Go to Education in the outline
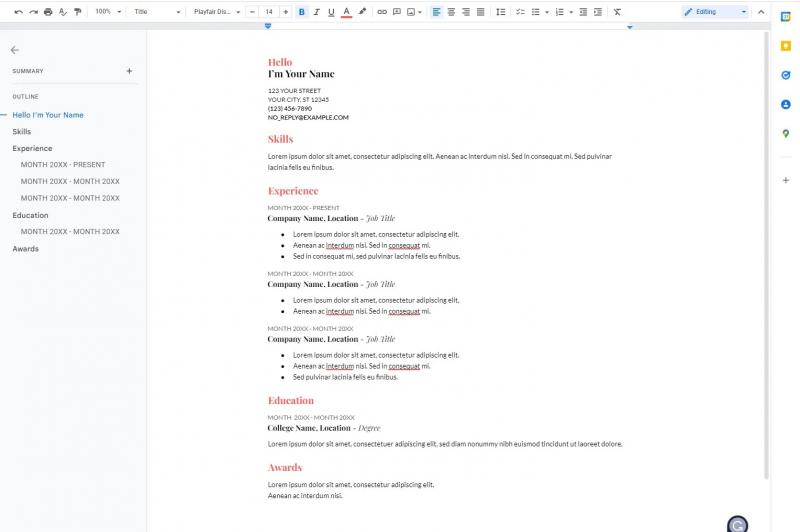 (30, 215)
